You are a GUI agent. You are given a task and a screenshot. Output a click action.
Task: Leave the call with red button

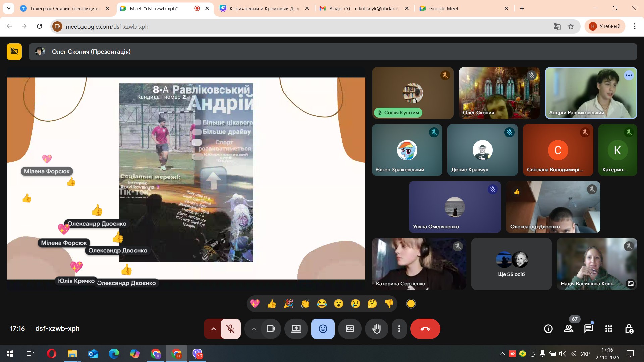tap(425, 329)
